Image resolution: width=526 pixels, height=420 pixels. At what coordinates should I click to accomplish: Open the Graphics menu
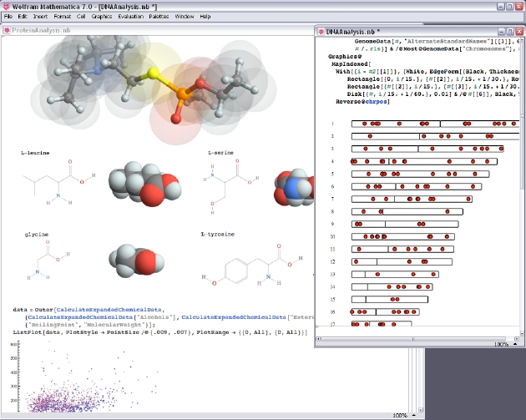click(x=102, y=16)
